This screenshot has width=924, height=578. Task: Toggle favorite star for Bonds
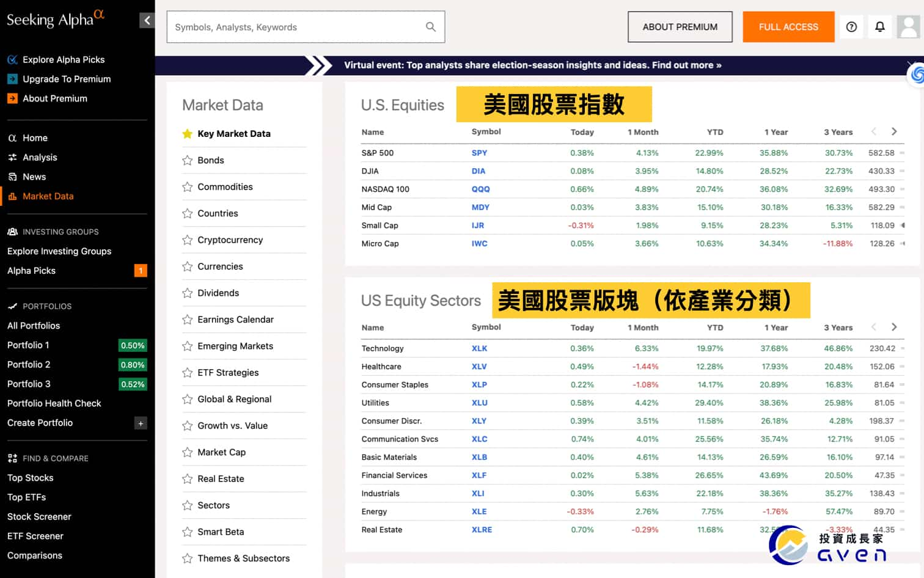[187, 160]
